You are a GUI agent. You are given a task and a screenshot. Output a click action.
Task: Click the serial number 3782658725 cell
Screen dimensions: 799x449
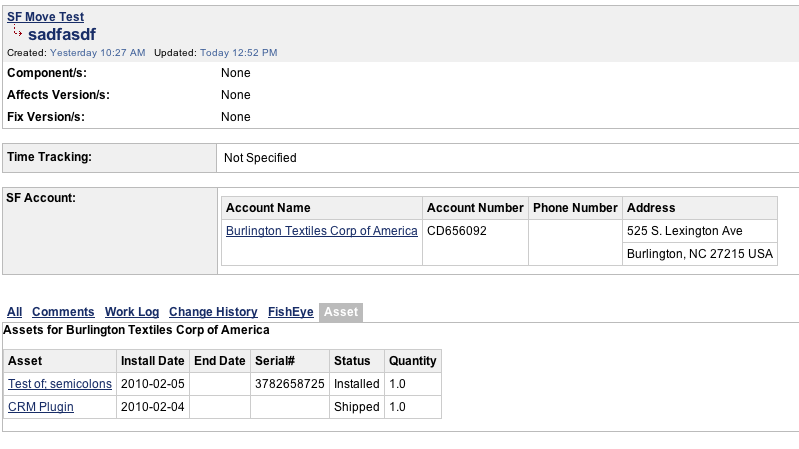click(289, 384)
